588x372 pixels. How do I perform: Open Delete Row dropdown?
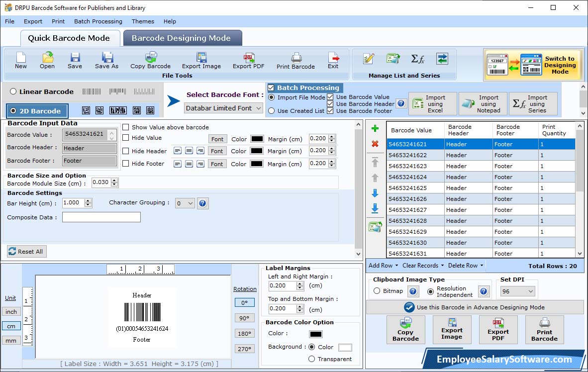click(x=466, y=266)
